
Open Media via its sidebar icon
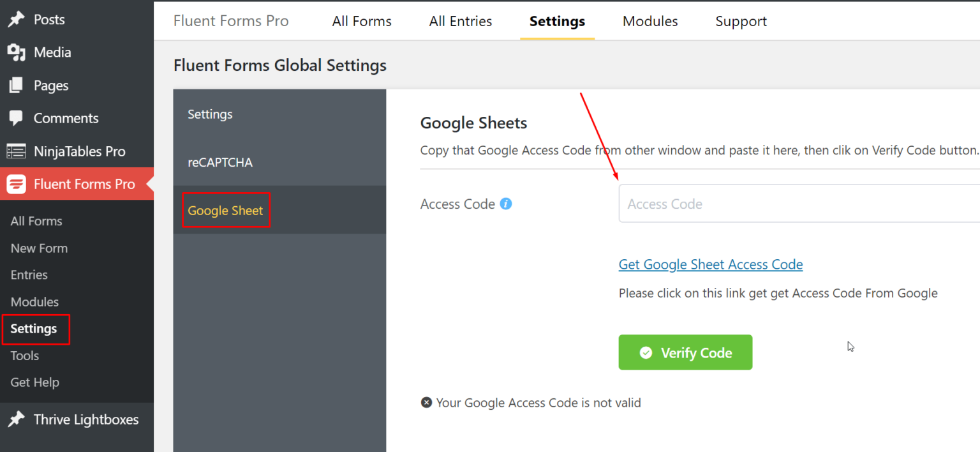click(17, 52)
